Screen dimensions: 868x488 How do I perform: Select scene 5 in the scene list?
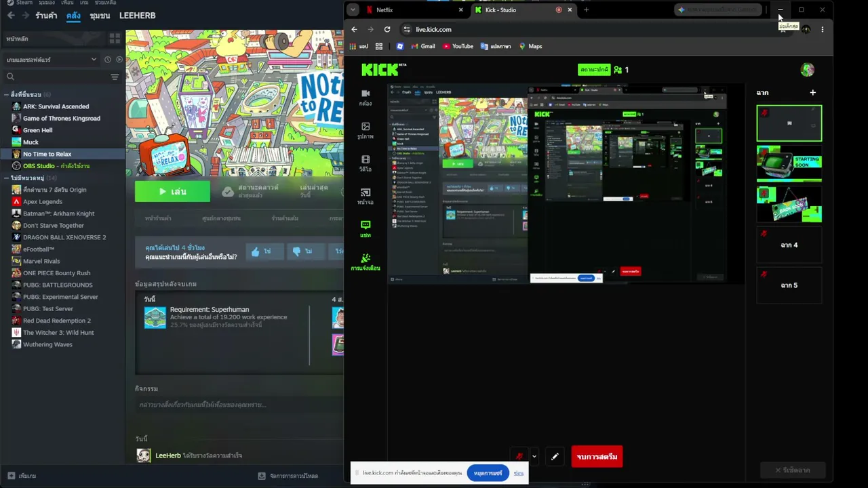789,285
